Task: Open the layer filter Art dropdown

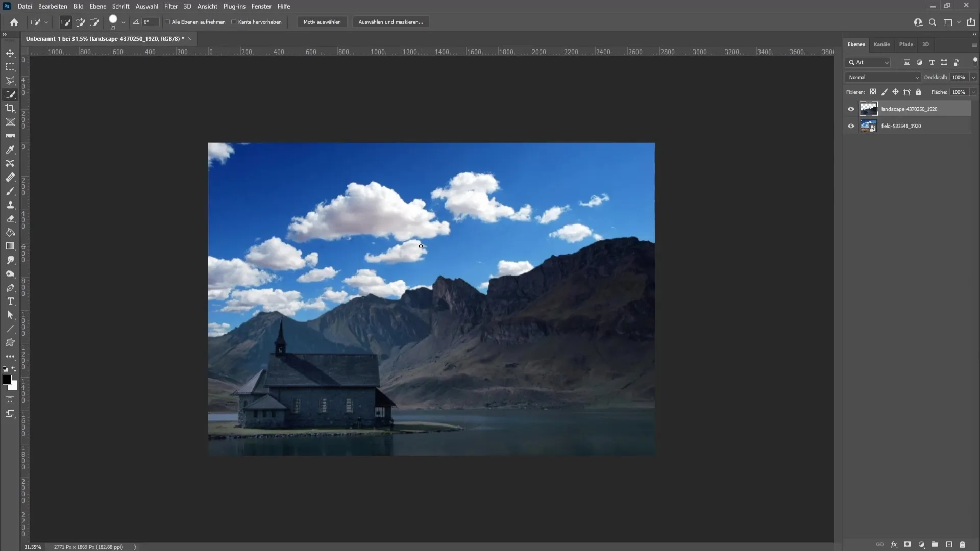Action: point(869,62)
